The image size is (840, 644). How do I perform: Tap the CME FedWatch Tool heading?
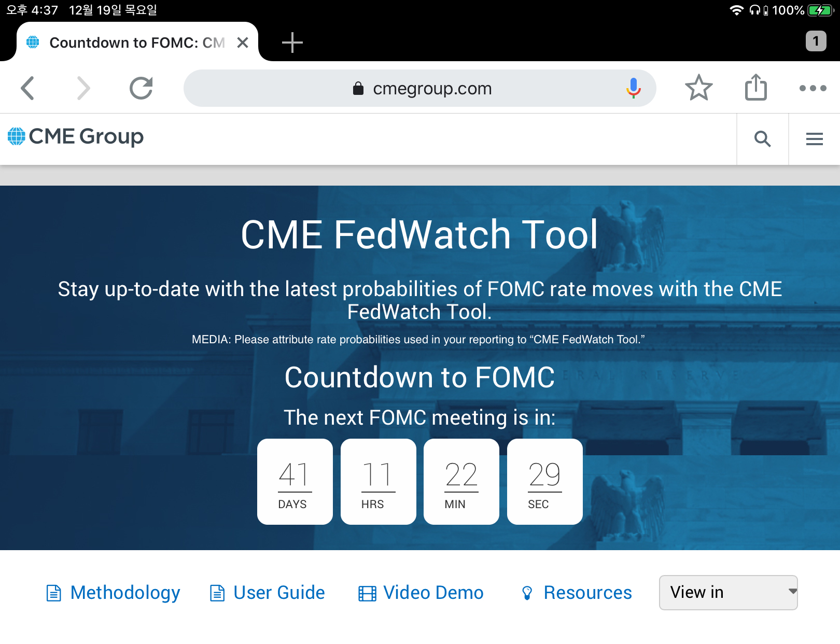coord(419,234)
